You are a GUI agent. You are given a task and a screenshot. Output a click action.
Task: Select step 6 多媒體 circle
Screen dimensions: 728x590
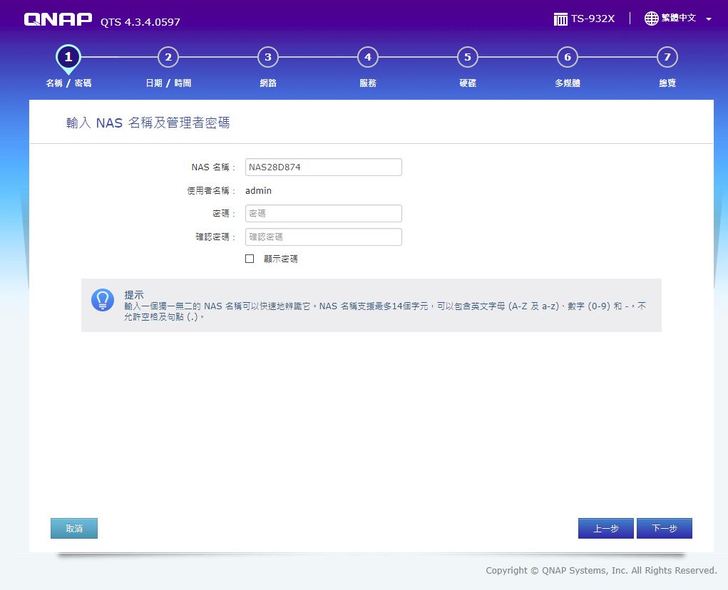point(567,57)
